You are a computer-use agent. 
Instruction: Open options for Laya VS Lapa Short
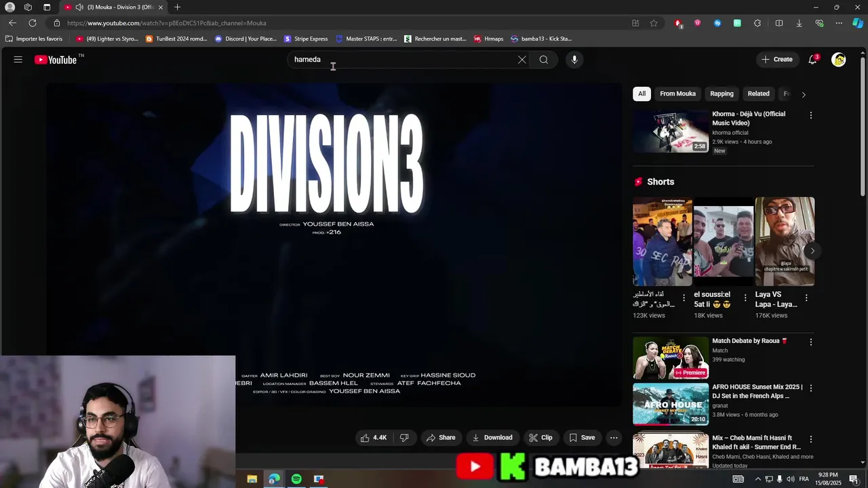806,298
